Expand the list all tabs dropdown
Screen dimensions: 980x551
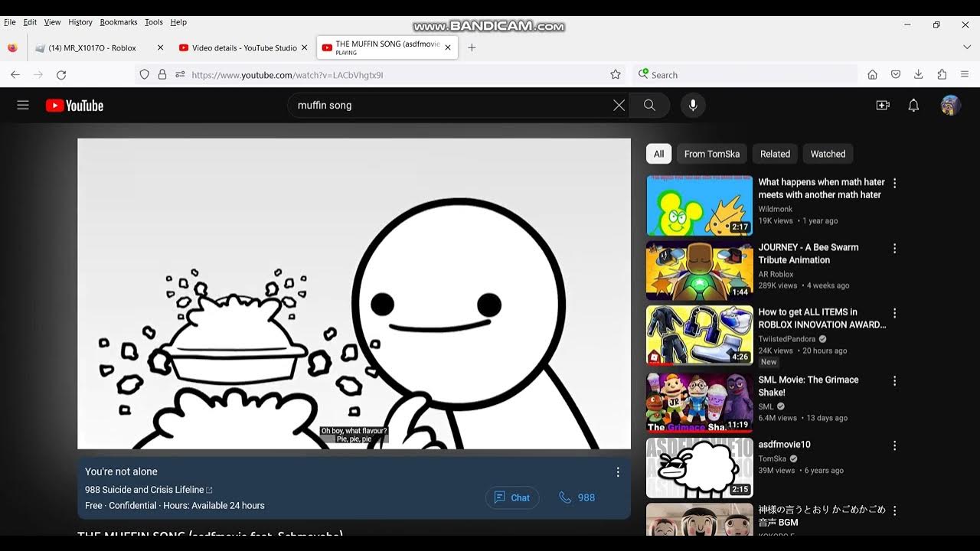point(966,47)
